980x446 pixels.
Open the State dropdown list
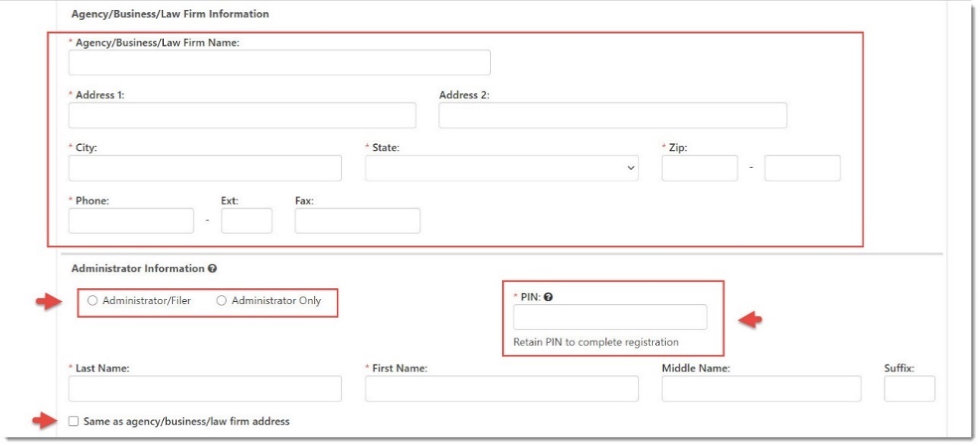click(501, 168)
